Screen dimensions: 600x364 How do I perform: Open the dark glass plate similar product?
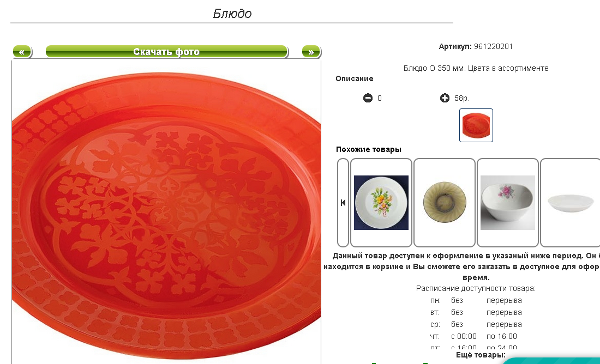point(445,203)
